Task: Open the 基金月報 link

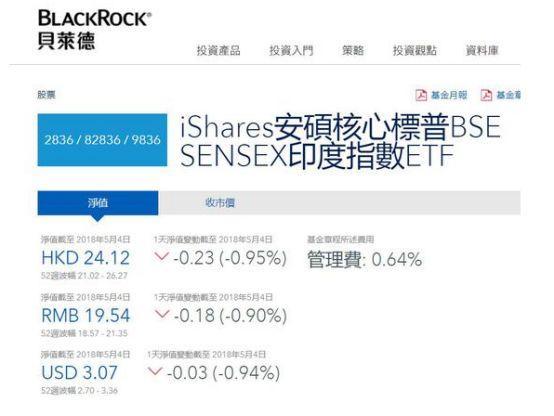Action: tap(449, 95)
